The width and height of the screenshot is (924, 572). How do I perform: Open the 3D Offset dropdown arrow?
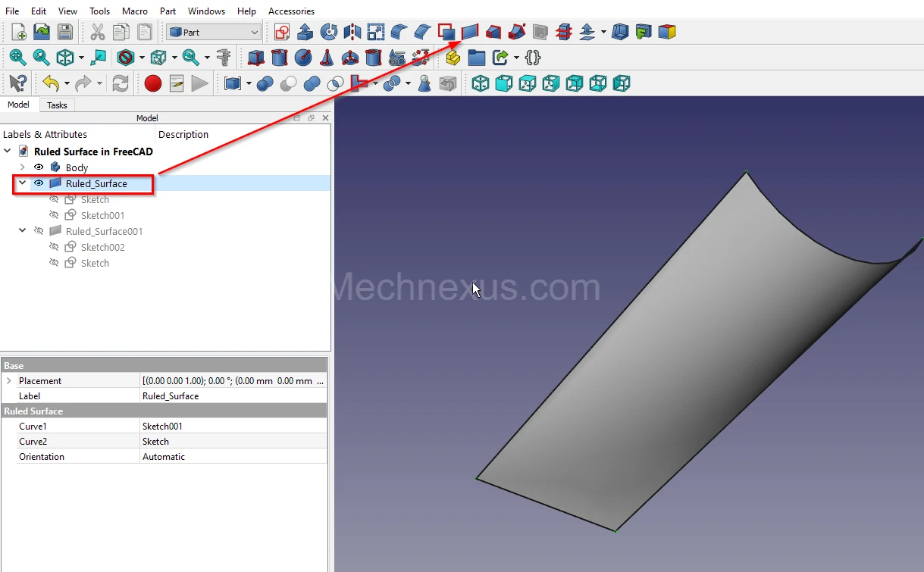coord(603,32)
